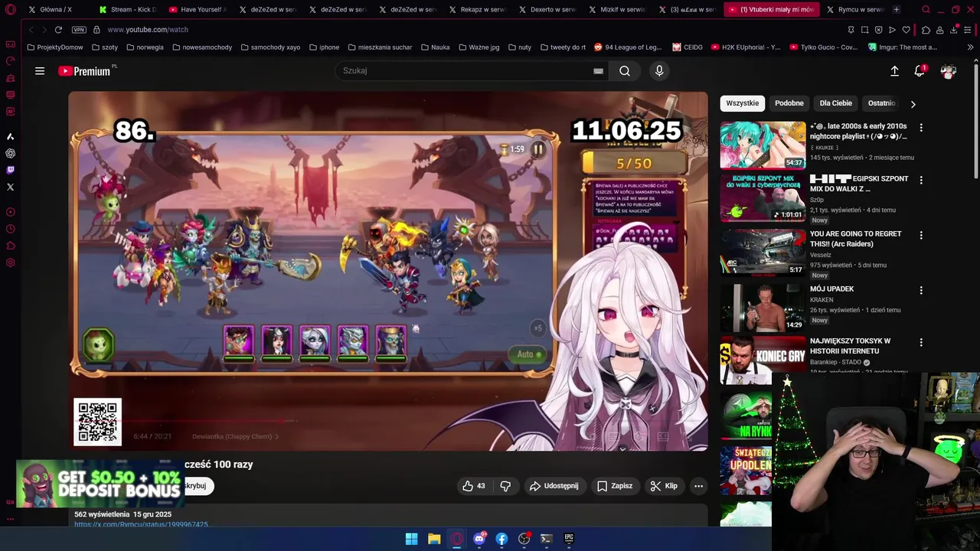
Task: Save video with Zapisz button
Action: coord(615,486)
